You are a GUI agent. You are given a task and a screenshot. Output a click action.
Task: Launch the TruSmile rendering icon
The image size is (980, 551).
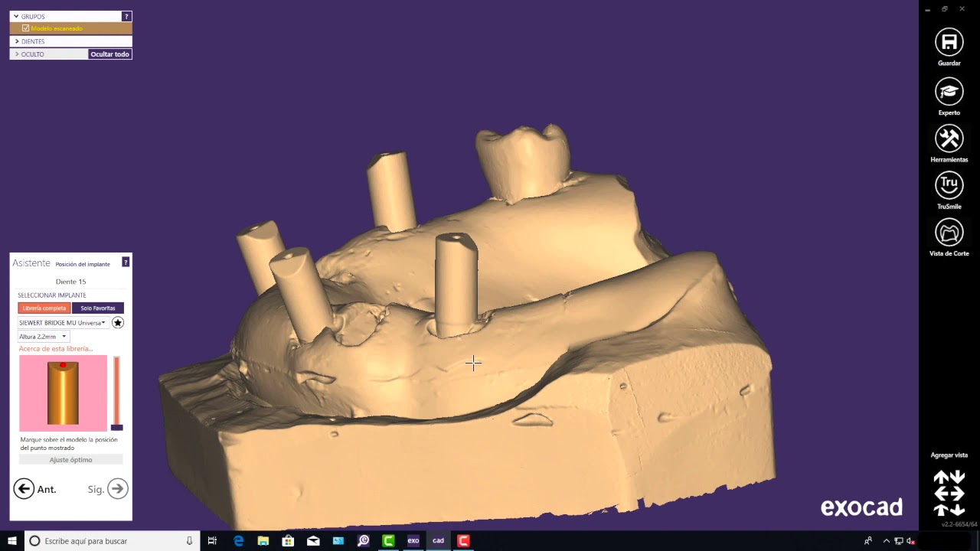(x=949, y=185)
